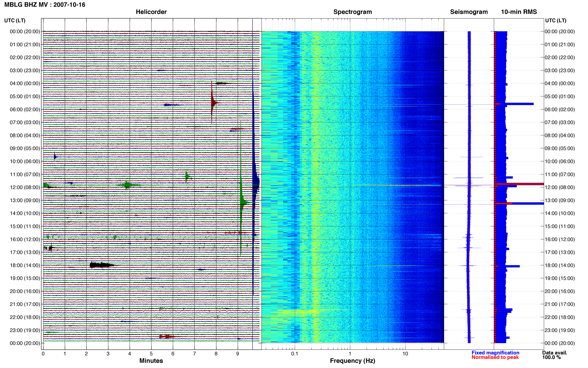Click the 'Data avail.' label
Screen dimensions: 588x368
(x=555, y=353)
